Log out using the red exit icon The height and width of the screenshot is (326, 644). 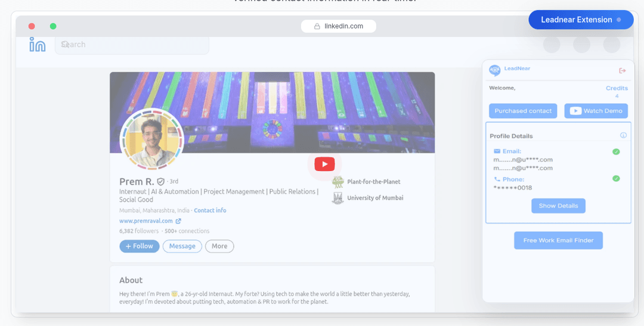coord(622,70)
